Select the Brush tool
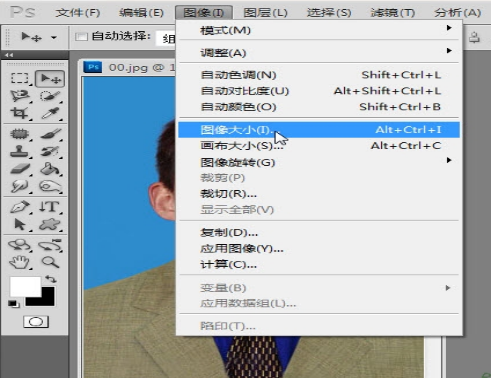 [50, 134]
